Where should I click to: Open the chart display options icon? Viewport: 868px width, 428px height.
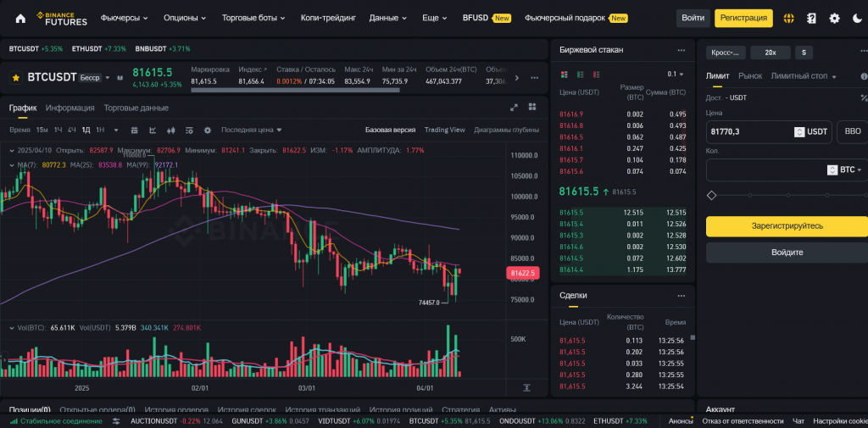(x=189, y=131)
